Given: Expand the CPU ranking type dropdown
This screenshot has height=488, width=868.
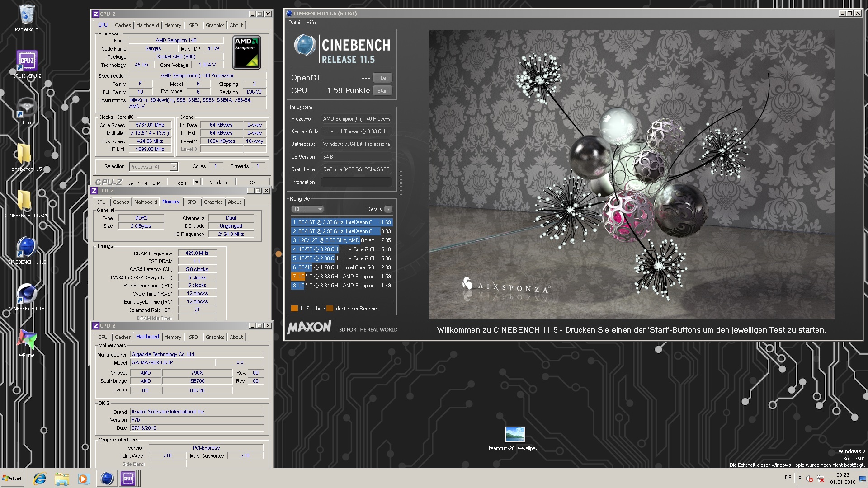Looking at the screenshot, I should 307,209.
